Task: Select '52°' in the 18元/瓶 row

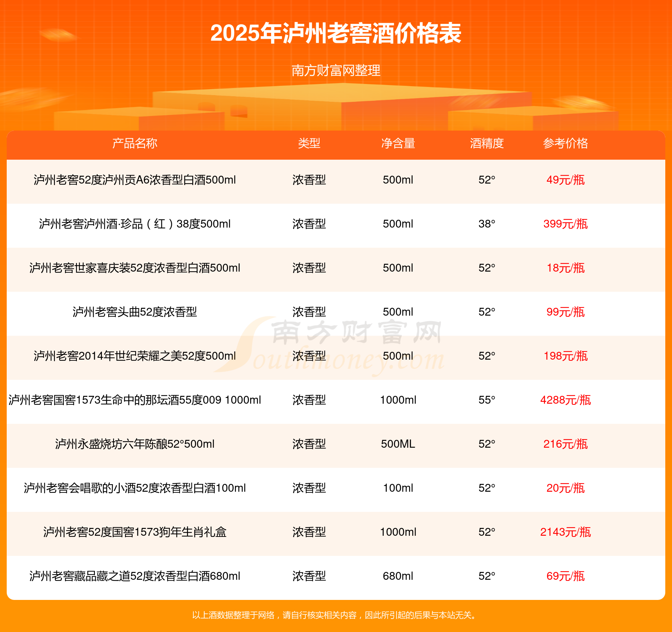Action: point(487,268)
